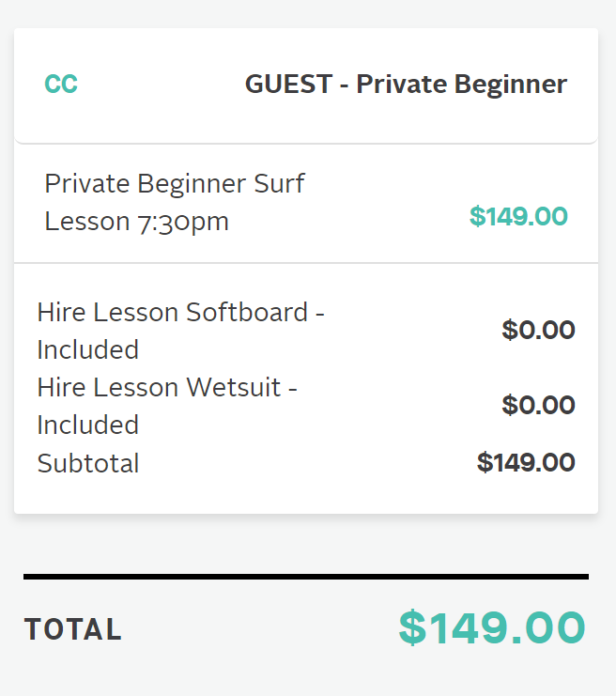Click the word GUEST in header
616x696 pixels.
[288, 84]
